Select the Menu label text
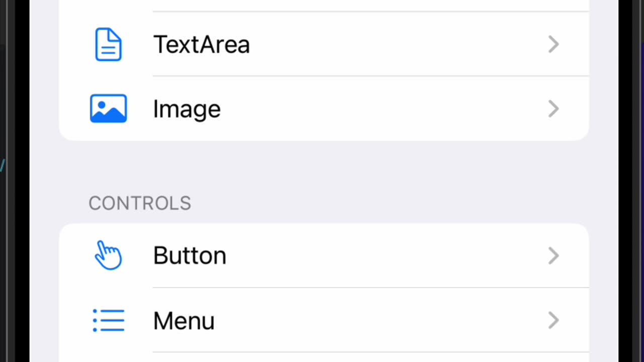Image resolution: width=644 pixels, height=362 pixels. (184, 321)
